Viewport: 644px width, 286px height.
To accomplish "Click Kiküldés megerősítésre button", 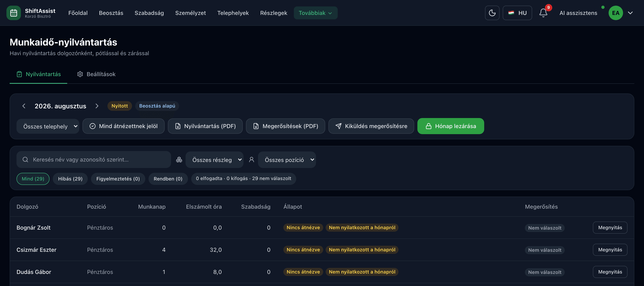I will 371,126.
